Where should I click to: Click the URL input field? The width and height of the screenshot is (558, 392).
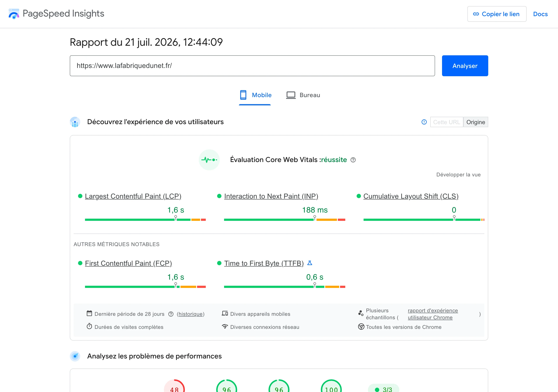pyautogui.click(x=252, y=66)
